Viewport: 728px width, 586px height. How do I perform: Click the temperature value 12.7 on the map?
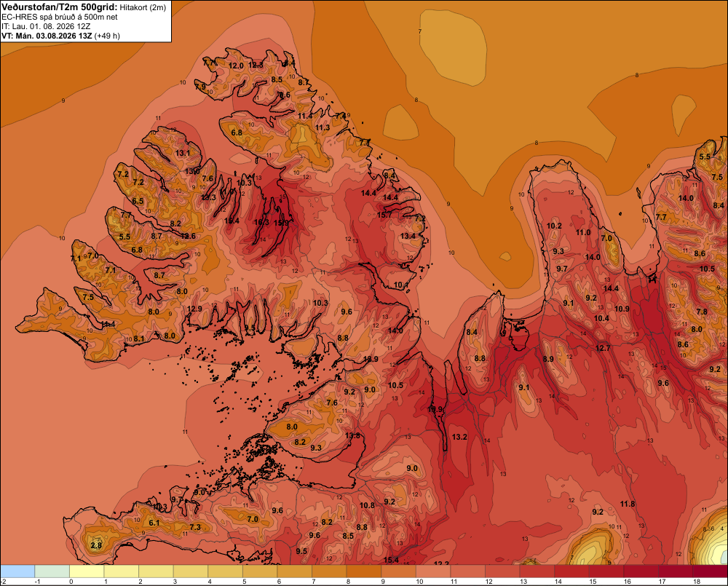click(603, 348)
